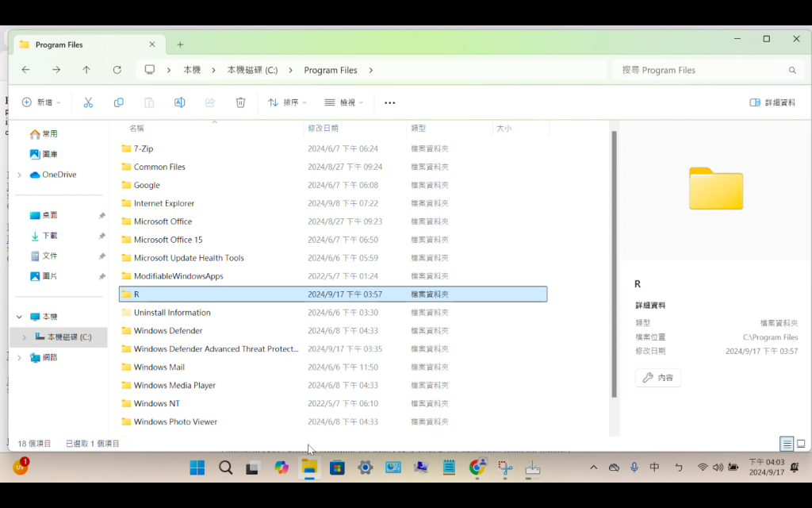Open Google Chrome from taskbar
Viewport: 812px width, 508px height.
point(477,468)
